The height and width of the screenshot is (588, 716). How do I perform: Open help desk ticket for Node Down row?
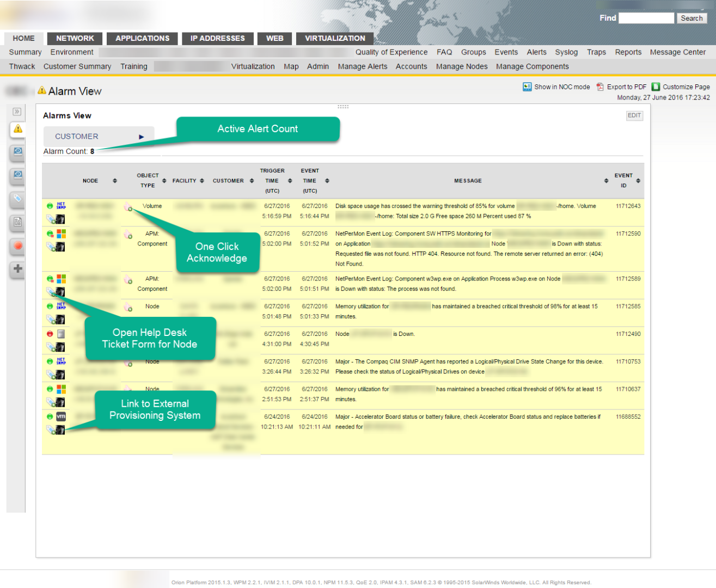50,347
